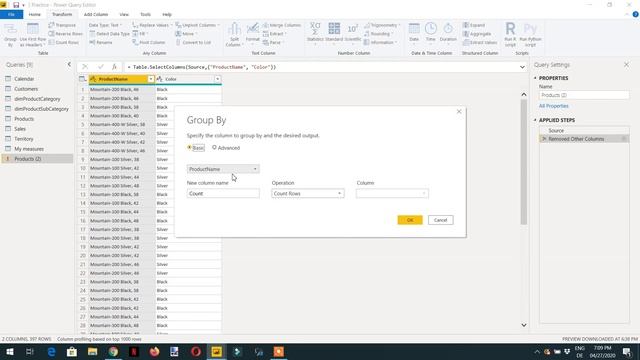Click Detect Data Type in ribbon
Image resolution: width=640 pixels, height=360 pixels.
(x=109, y=33)
